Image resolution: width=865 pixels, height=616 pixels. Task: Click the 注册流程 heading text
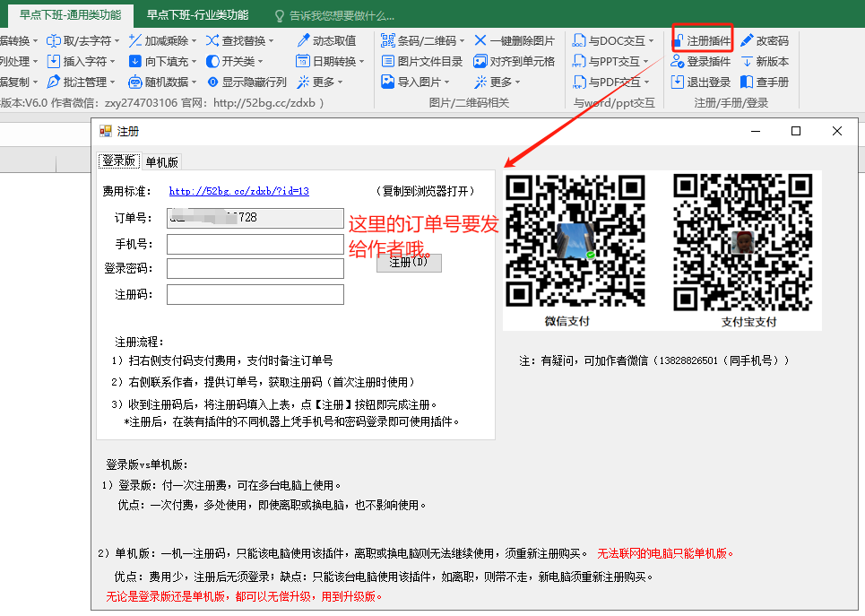(139, 342)
